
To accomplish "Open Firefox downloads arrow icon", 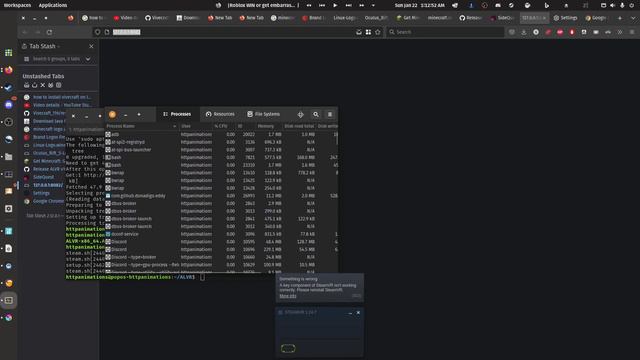I will 524,32.
